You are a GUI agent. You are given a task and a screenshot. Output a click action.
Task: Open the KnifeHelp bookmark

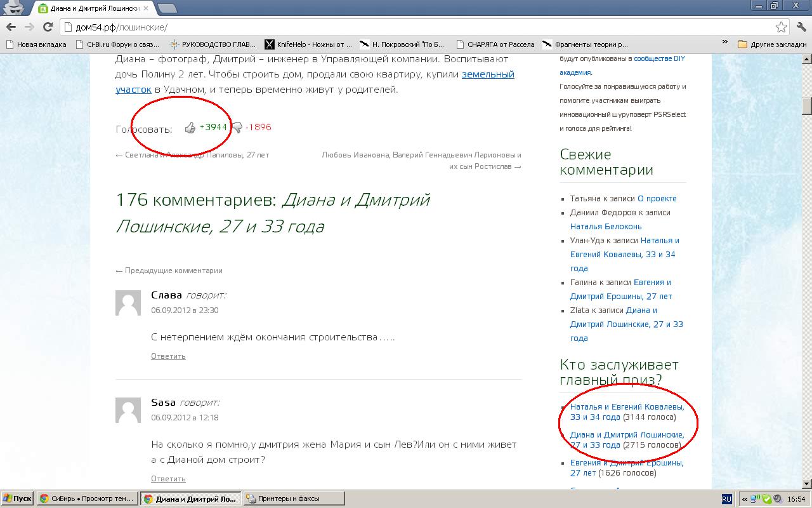308,44
